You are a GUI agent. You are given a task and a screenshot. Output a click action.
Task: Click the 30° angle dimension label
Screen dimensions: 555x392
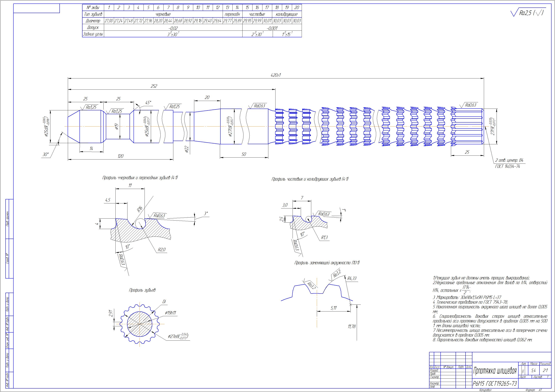point(46,155)
